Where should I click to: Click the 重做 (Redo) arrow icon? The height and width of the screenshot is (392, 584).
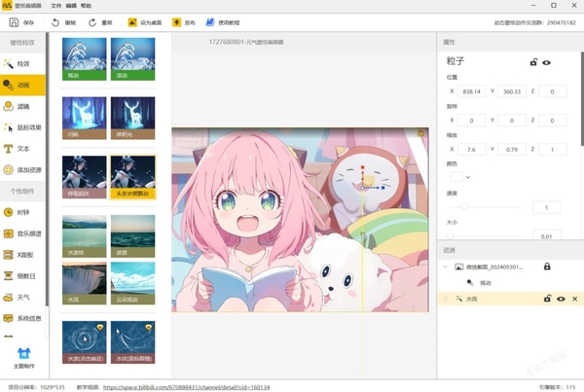coord(92,22)
